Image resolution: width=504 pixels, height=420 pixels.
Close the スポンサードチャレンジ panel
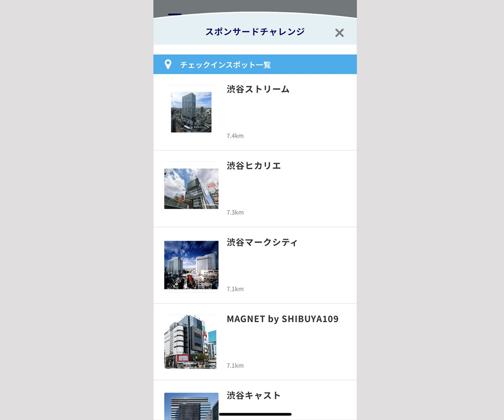(339, 33)
